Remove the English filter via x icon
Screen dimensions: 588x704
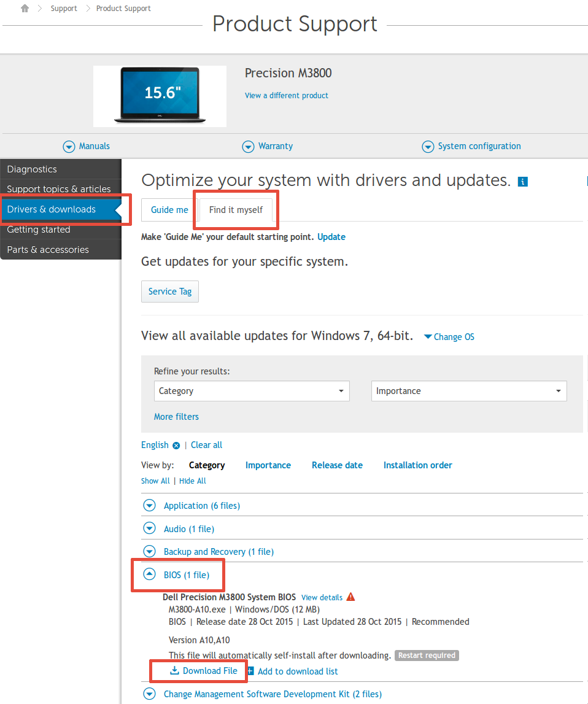[x=176, y=446]
